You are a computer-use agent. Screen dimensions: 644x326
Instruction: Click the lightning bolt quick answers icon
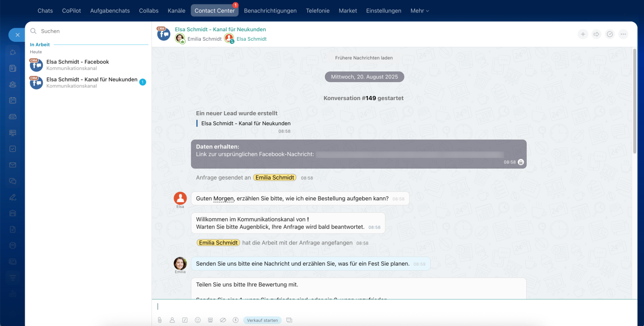(x=235, y=320)
